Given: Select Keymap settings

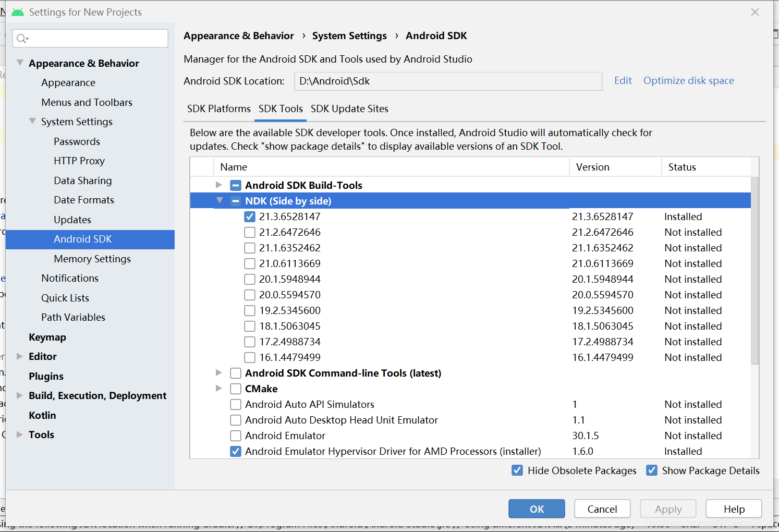Looking at the screenshot, I should tap(47, 337).
